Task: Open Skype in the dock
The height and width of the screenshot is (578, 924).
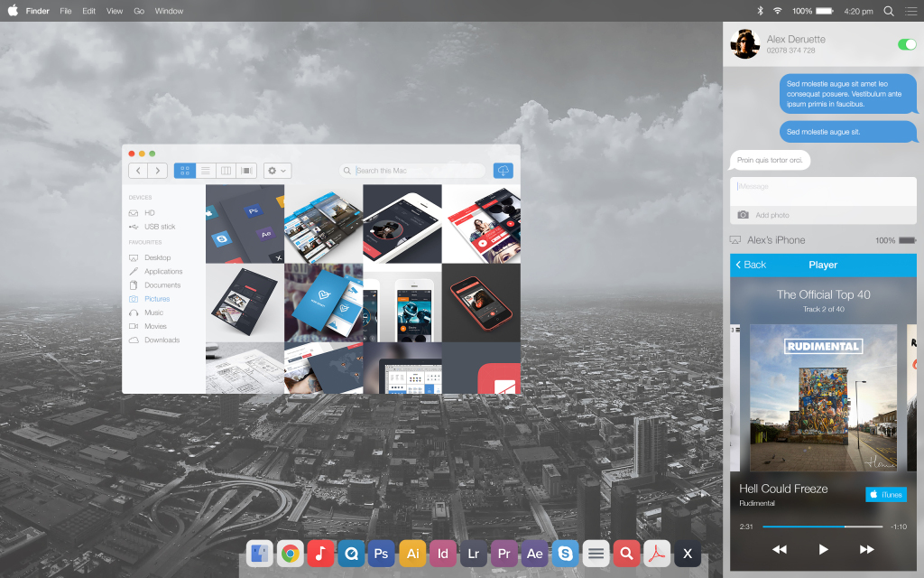Action: point(565,553)
